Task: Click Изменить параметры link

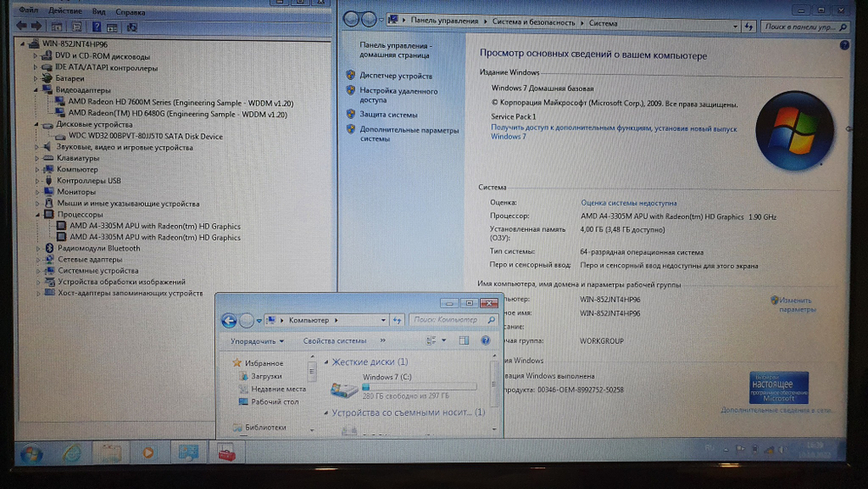Action: (796, 305)
